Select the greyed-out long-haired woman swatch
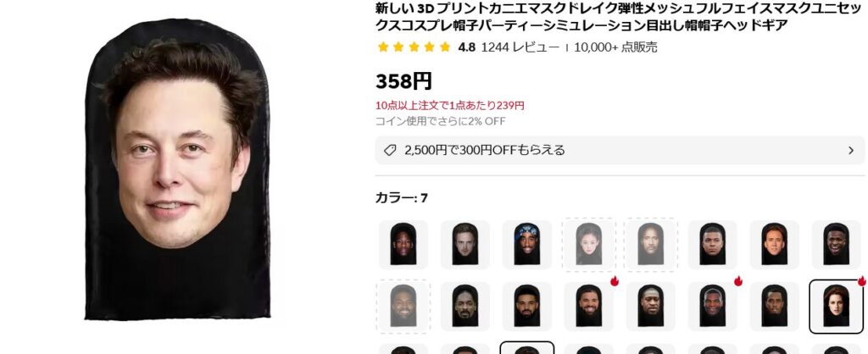868x354 pixels. pyautogui.click(x=588, y=245)
